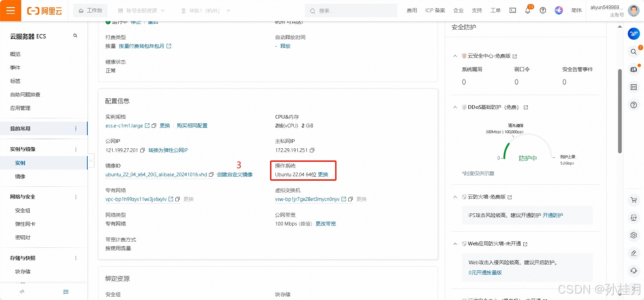Open the Cloud Shell terminal icon
Image resolution: width=644 pixels, height=300 pixels.
click(513, 10)
